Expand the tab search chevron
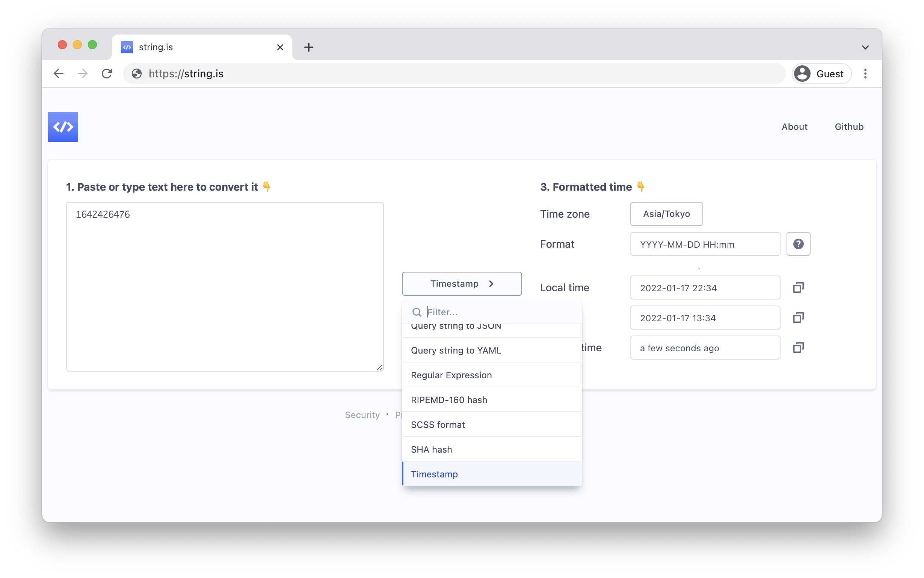The width and height of the screenshot is (924, 578). (x=865, y=47)
